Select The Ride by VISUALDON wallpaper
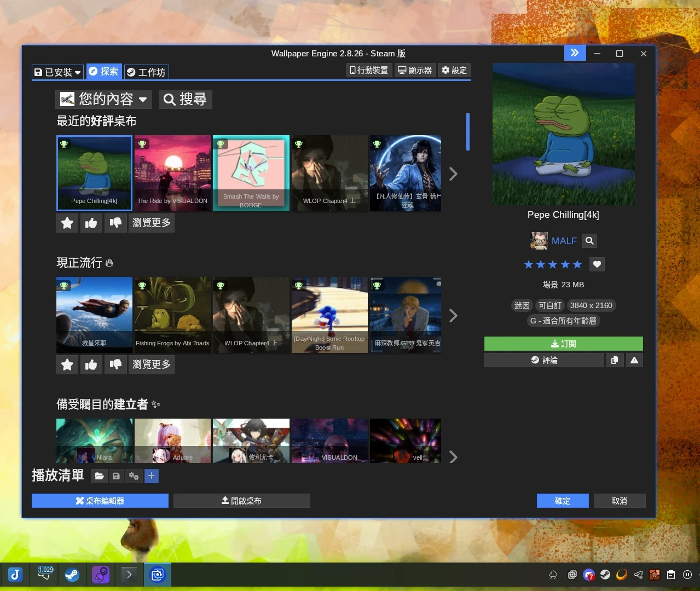This screenshot has width=700, height=591. tap(172, 173)
